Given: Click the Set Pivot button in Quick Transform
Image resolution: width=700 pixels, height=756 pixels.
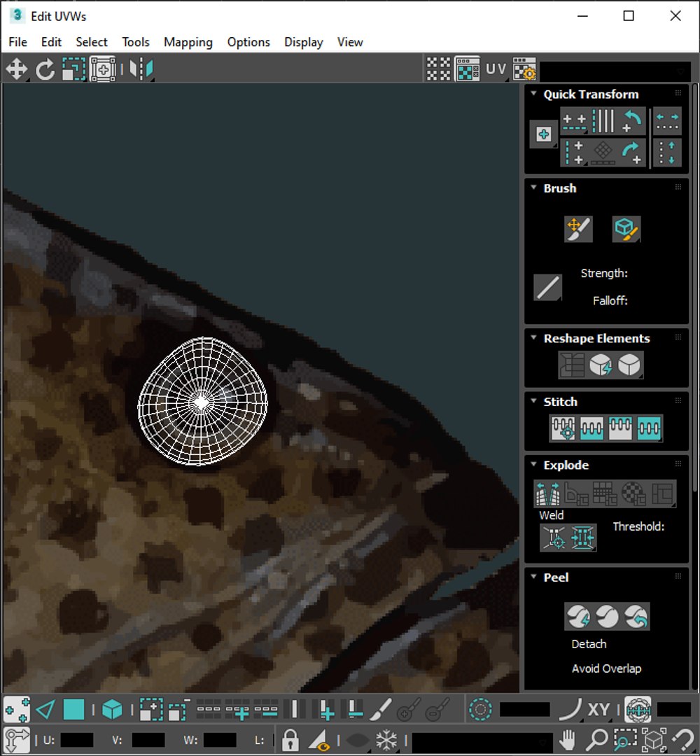Looking at the screenshot, I should pyautogui.click(x=544, y=134).
